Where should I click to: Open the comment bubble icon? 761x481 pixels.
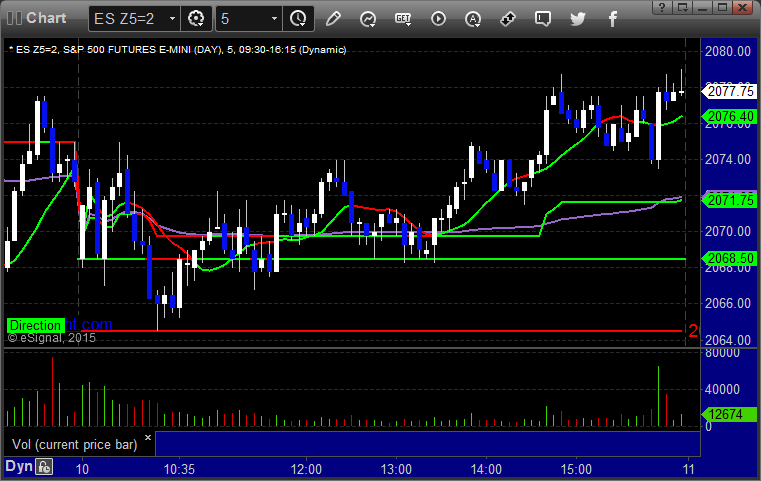click(543, 19)
